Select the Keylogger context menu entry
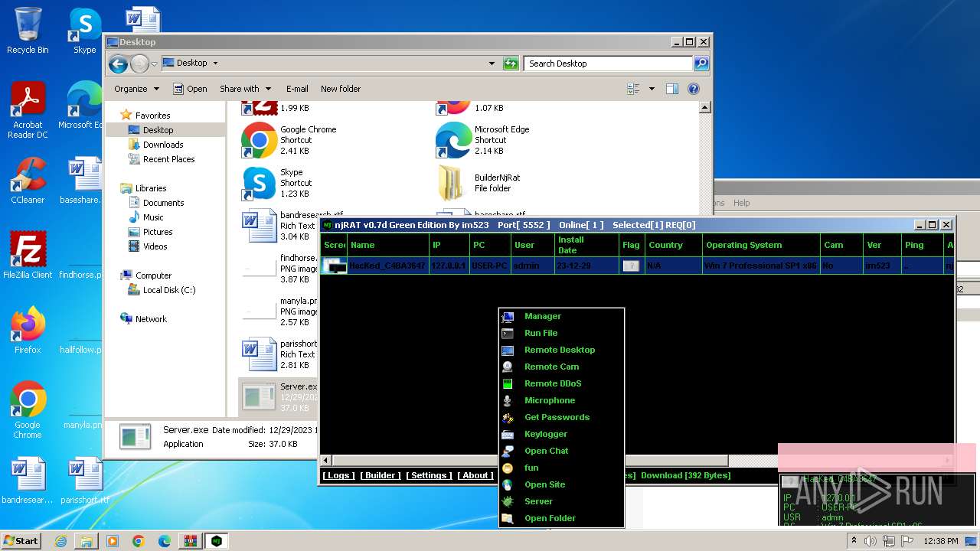The height and width of the screenshot is (551, 980). (561, 434)
